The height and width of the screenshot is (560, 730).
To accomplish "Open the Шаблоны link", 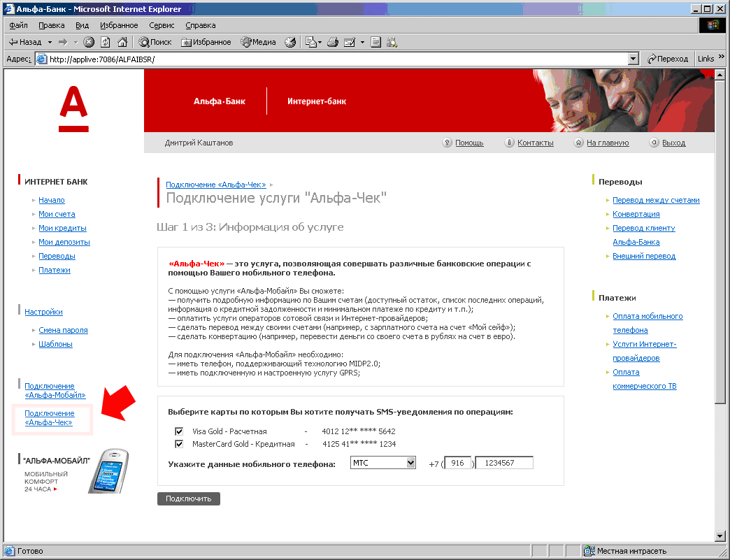I will (x=55, y=344).
